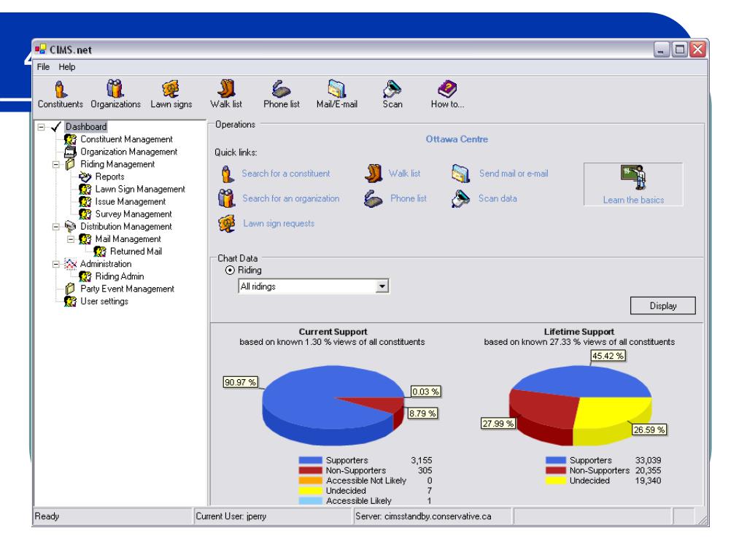The height and width of the screenshot is (560, 747).
Task: Open the All ridings dropdown arrow
Action: [382, 286]
